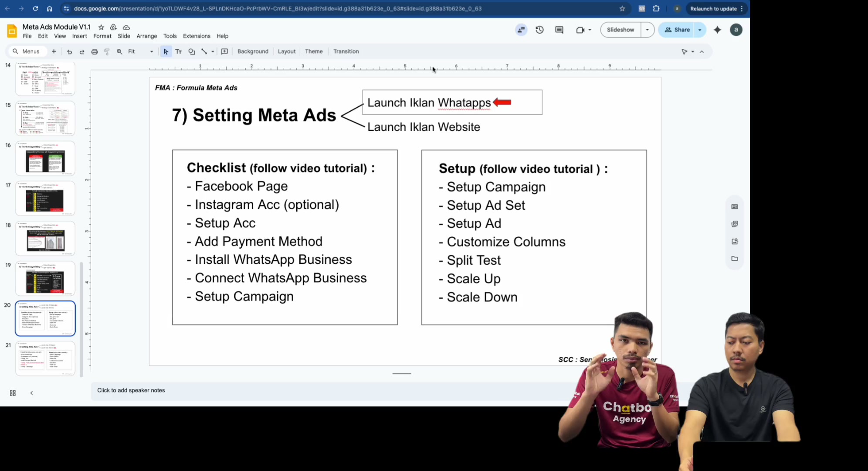
Task: Click the undo arrow in toolbar
Action: point(69,51)
